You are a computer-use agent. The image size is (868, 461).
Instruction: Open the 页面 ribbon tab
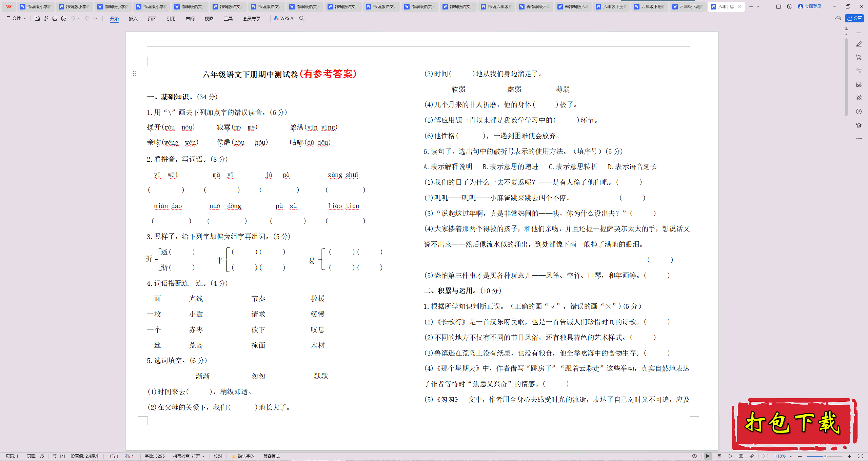152,19
